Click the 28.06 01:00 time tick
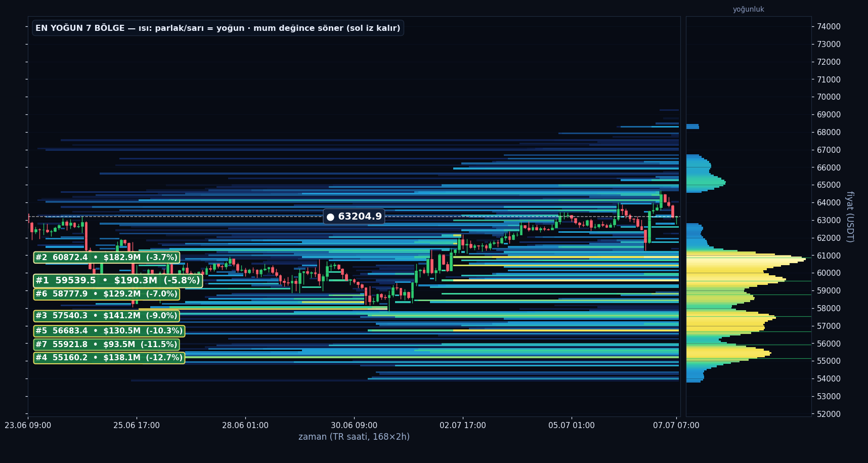Viewport: 868px width, 463px height. click(x=245, y=426)
